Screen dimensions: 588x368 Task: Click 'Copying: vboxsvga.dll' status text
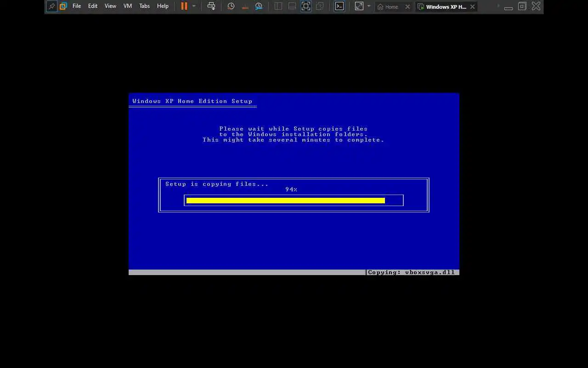pyautogui.click(x=412, y=272)
